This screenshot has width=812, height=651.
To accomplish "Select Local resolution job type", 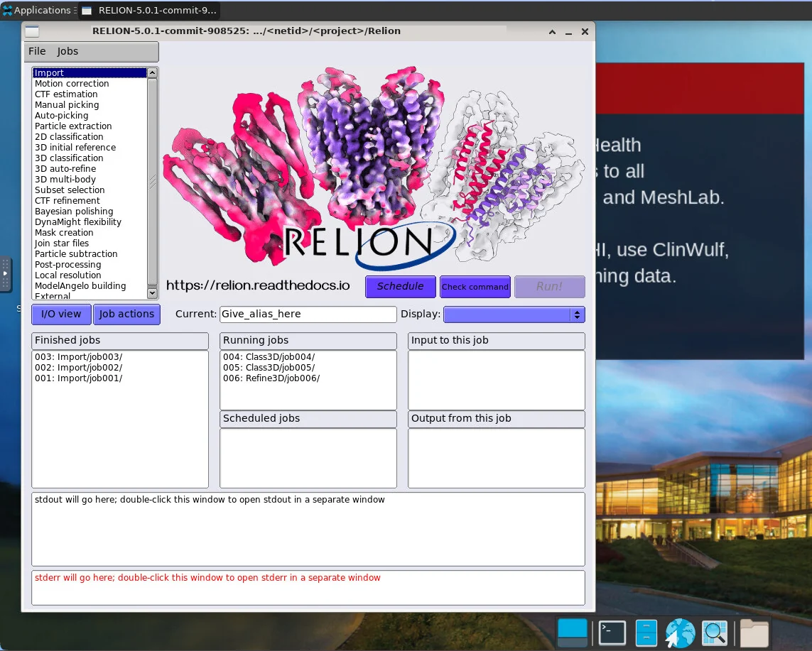I will click(x=90, y=275).
